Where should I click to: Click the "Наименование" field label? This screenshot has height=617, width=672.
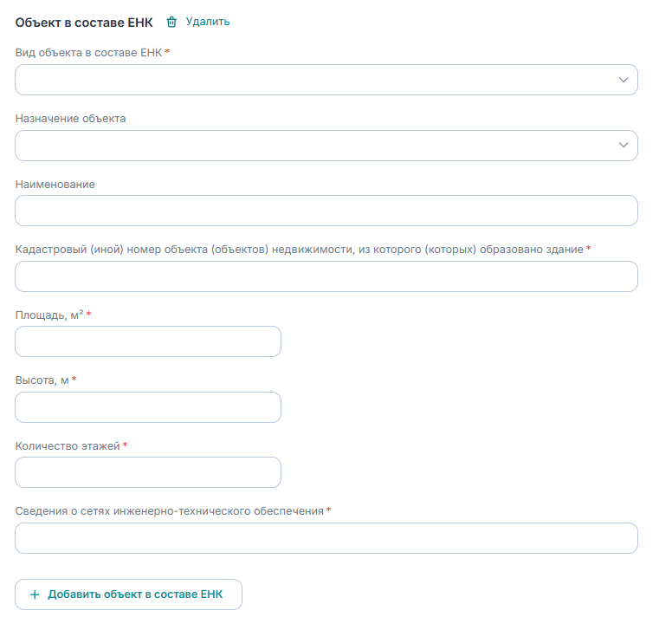[55, 185]
